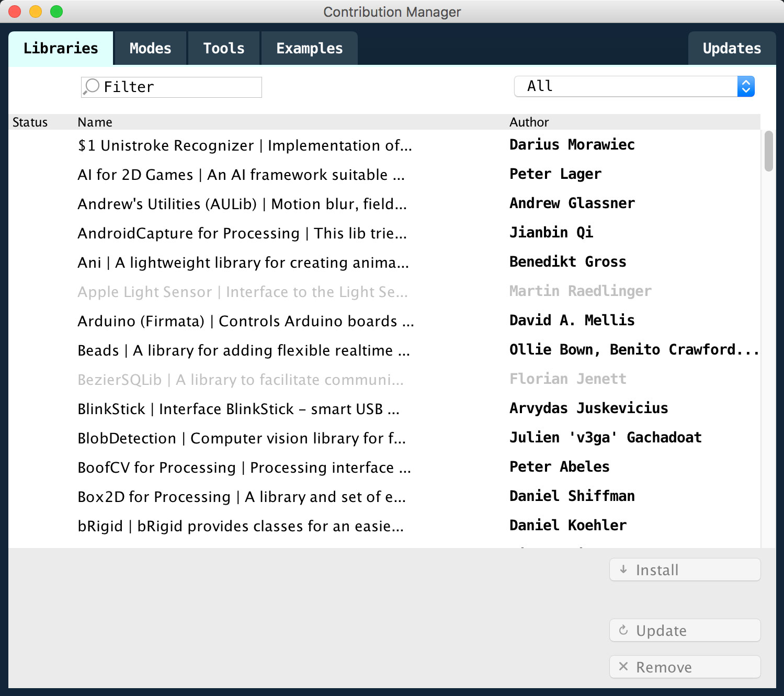This screenshot has width=784, height=696.
Task: Select the Box2D for Processing library
Action: tap(242, 497)
